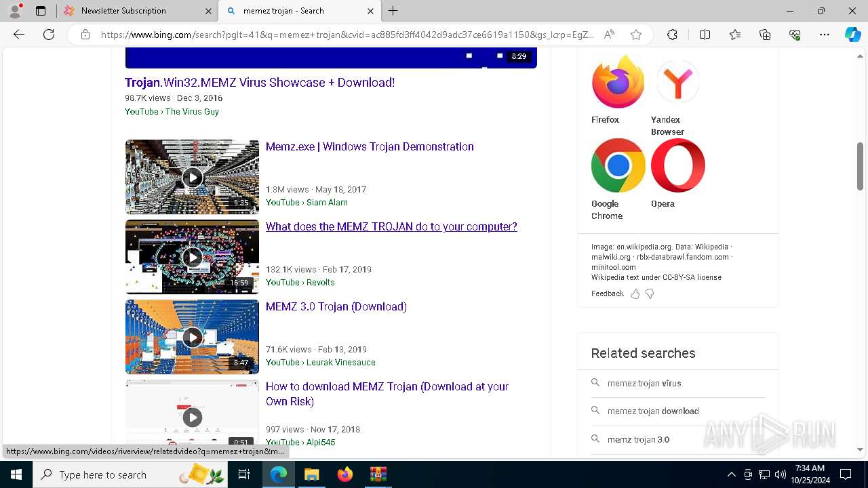
Task: Add this page to favorites star
Action: (635, 35)
